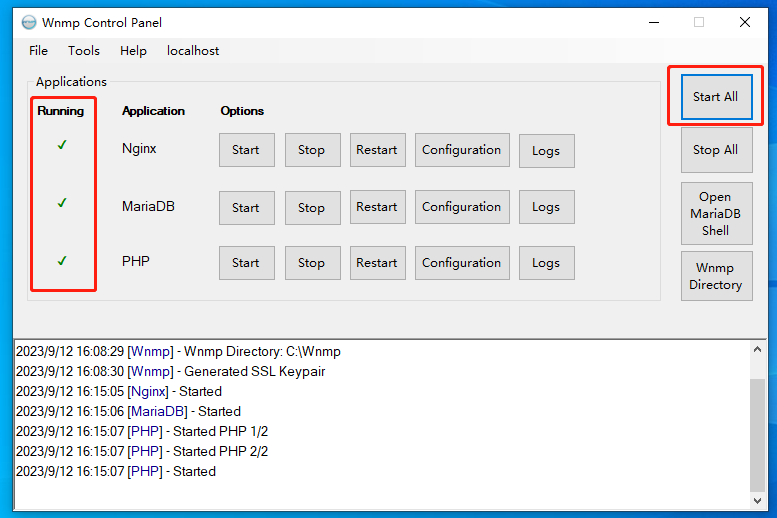Start the MariaDB service
This screenshot has height=518, width=777.
[x=247, y=208]
